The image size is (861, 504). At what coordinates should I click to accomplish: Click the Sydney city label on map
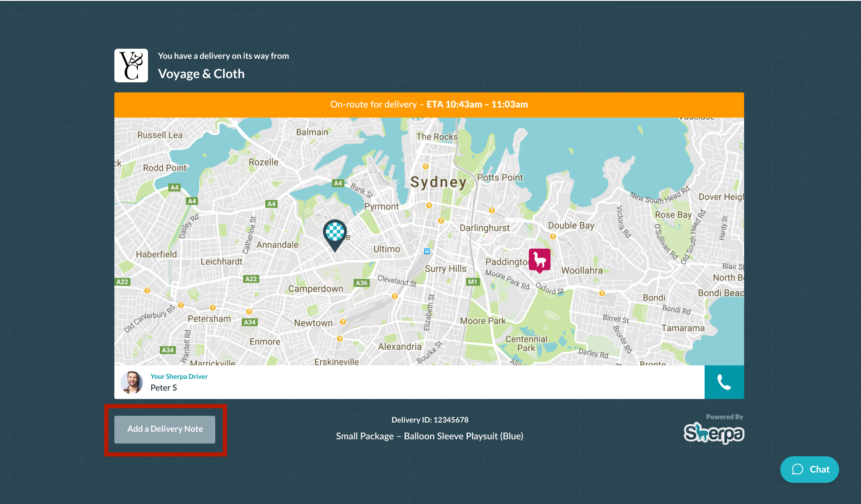[438, 182]
